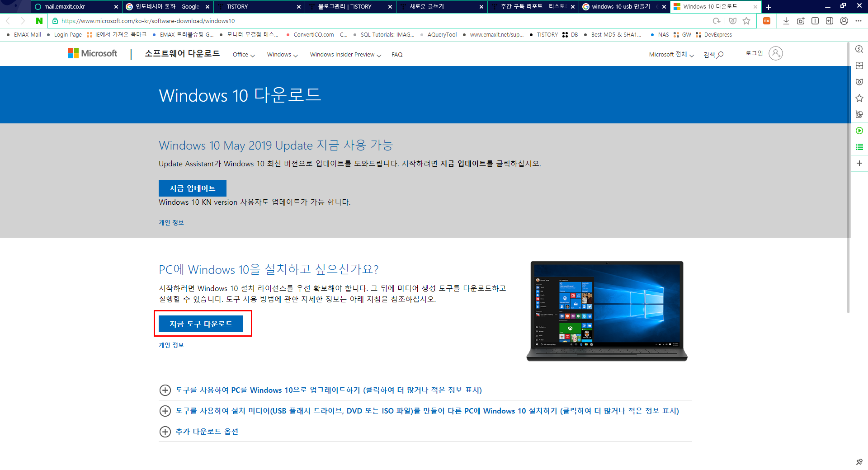The width and height of the screenshot is (868, 470).
Task: Click the 로그인 link
Action: pyautogui.click(x=754, y=53)
